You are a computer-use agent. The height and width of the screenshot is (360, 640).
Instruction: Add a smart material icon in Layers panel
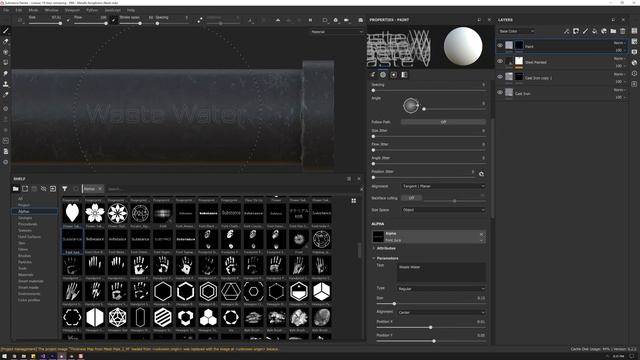[604, 31]
